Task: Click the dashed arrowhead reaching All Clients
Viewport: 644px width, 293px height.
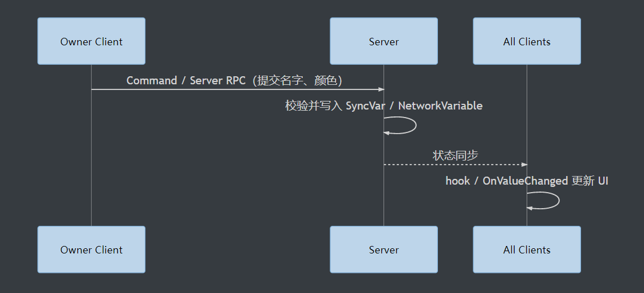Action: tap(524, 165)
